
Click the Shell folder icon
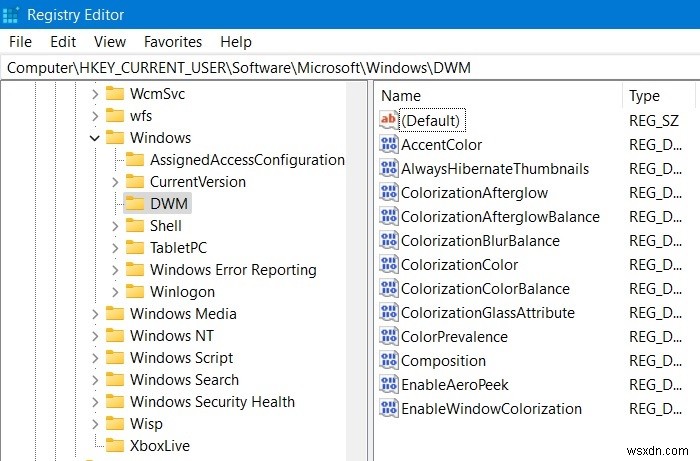click(x=135, y=226)
